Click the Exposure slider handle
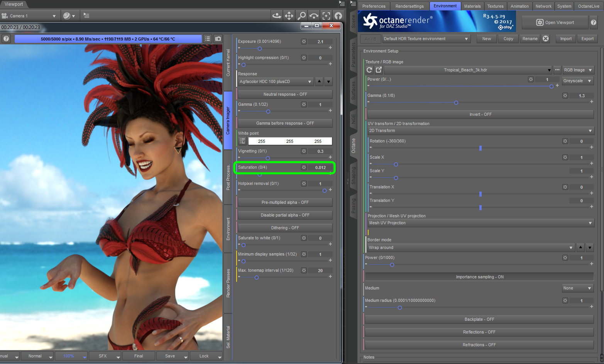Image resolution: width=604 pixels, height=364 pixels. pyautogui.click(x=260, y=49)
